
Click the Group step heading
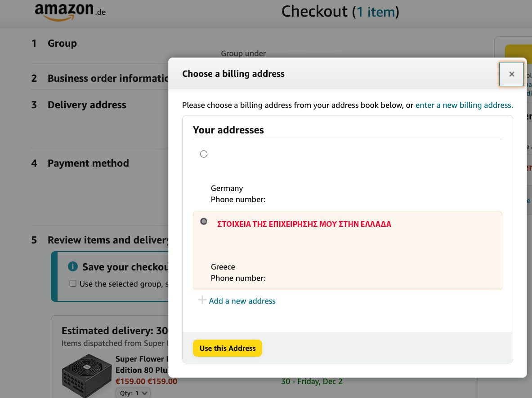click(62, 44)
